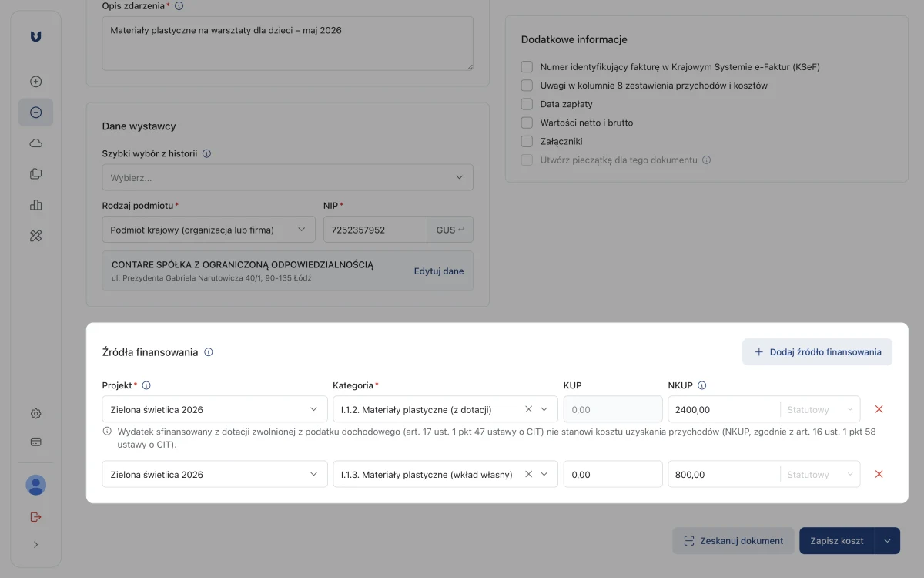
Task: Open the billing card icon in the sidebar
Action: click(35, 442)
